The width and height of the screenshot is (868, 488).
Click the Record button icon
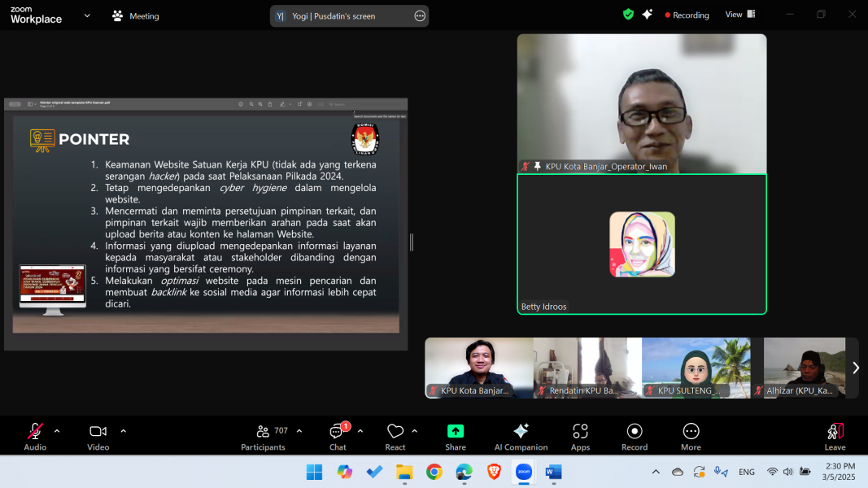coord(635,432)
